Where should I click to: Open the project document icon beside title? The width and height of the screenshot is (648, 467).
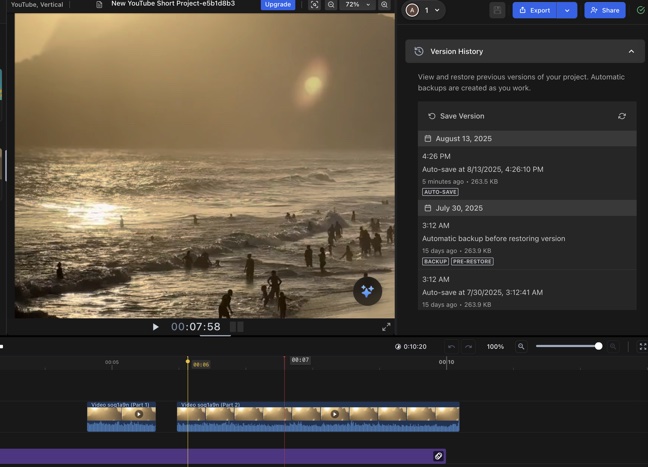99,5
